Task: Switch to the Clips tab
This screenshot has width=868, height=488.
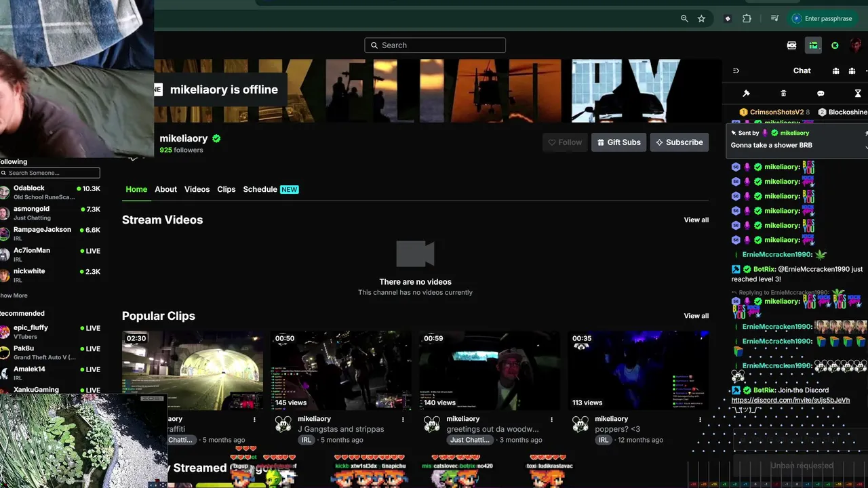Action: 226,189
